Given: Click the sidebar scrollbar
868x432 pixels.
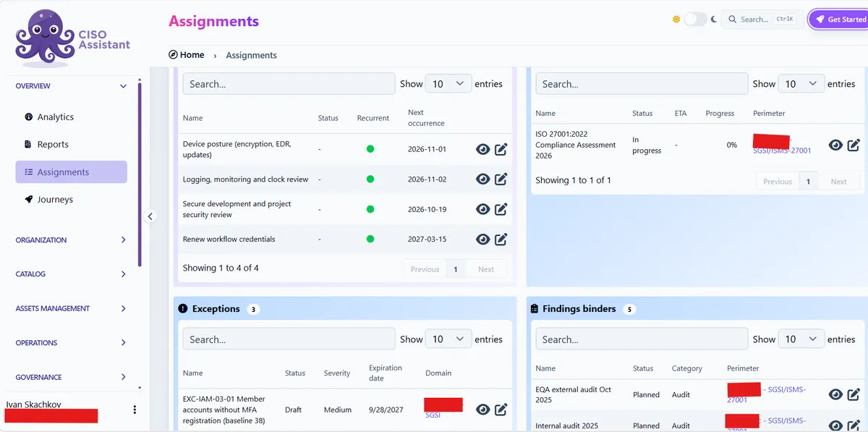Looking at the screenshot, I should (x=139, y=174).
